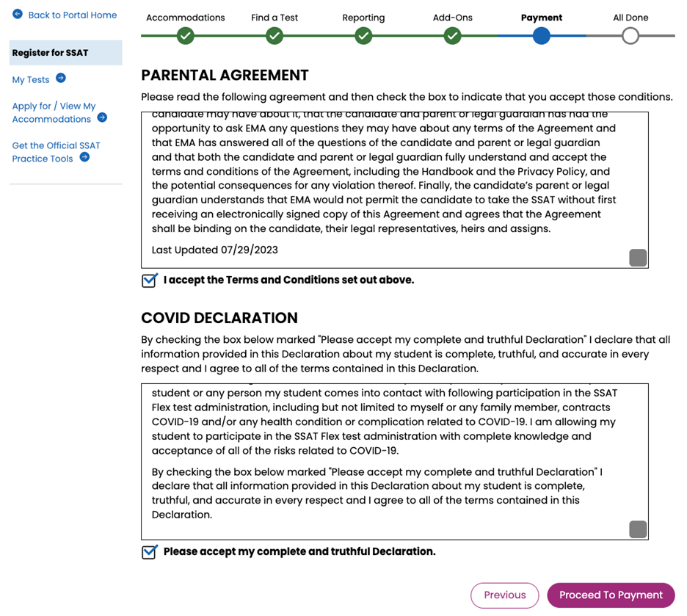Click the blue Payment step indicator
The width and height of the screenshot is (687, 616).
click(x=542, y=36)
